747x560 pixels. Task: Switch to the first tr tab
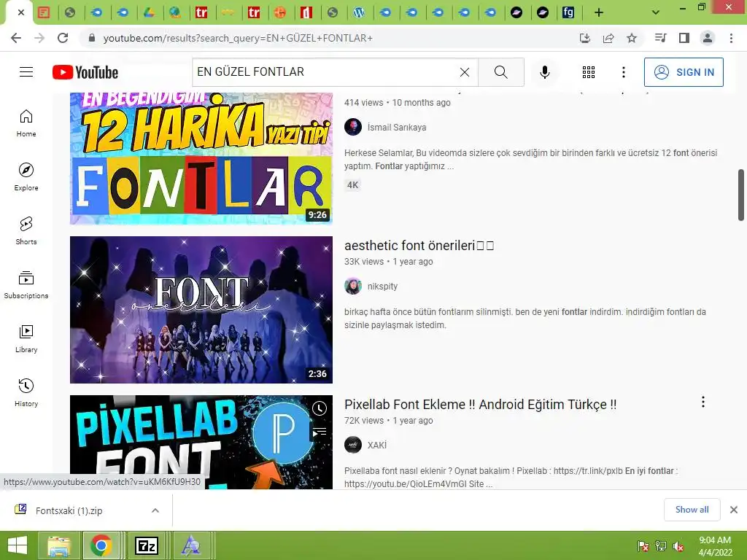201,13
